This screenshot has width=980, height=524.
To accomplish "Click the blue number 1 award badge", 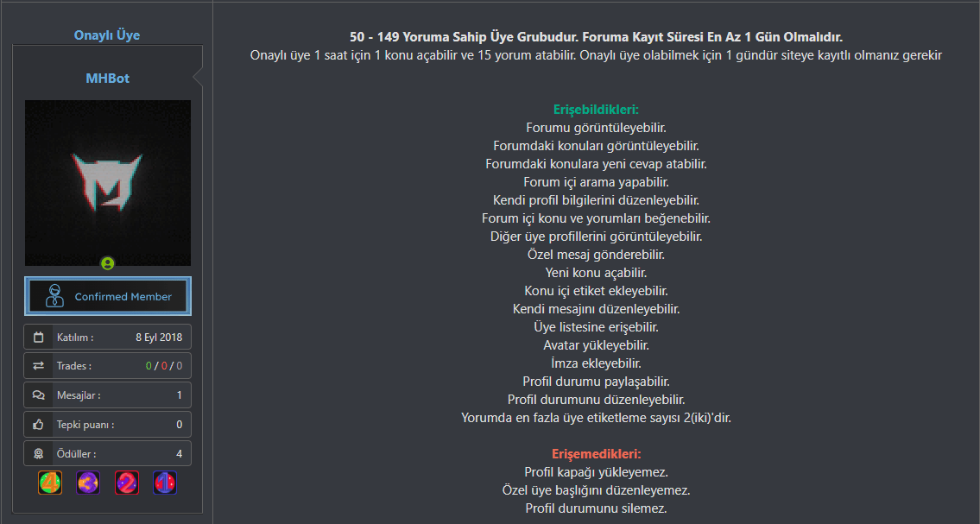I will (x=165, y=483).
